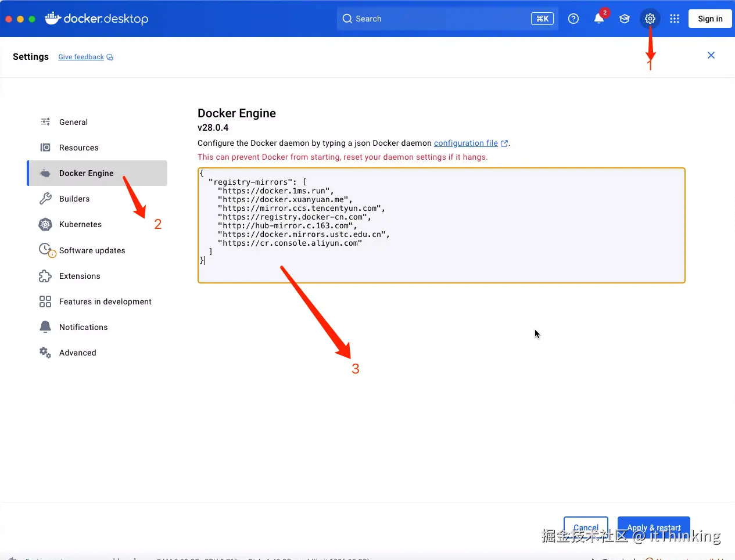Open the help question mark icon

click(573, 19)
